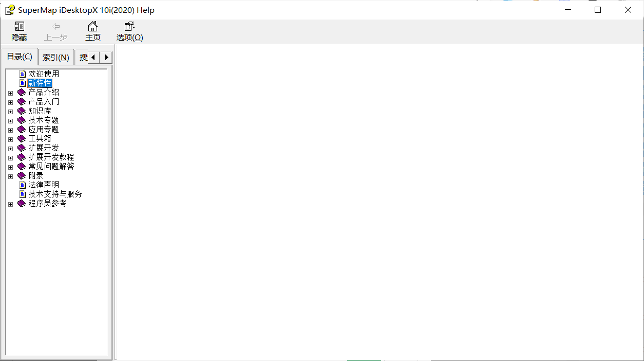Screen dimensions: 644x361
Task: Select the 应用专题 entry text
Action: [44, 130]
